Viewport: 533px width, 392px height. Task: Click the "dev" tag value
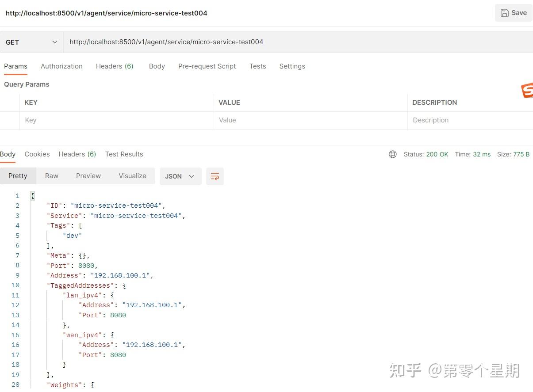pos(73,236)
